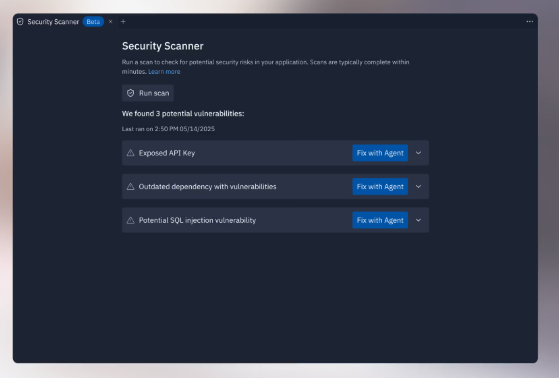The width and height of the screenshot is (559, 378).
Task: Click the Beta badge on the tab
Action: [x=93, y=22]
